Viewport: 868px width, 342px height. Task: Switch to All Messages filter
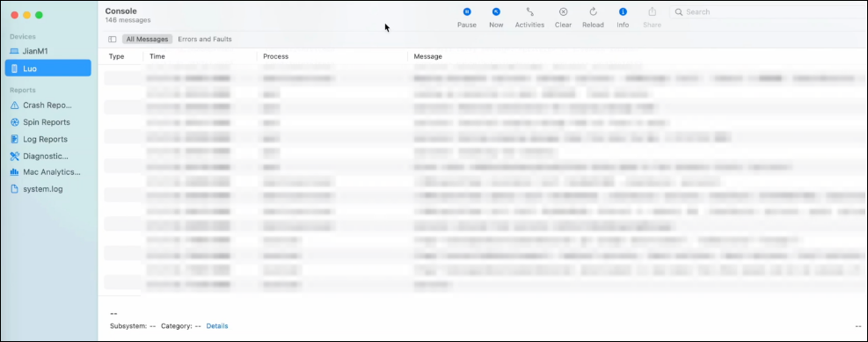(147, 40)
